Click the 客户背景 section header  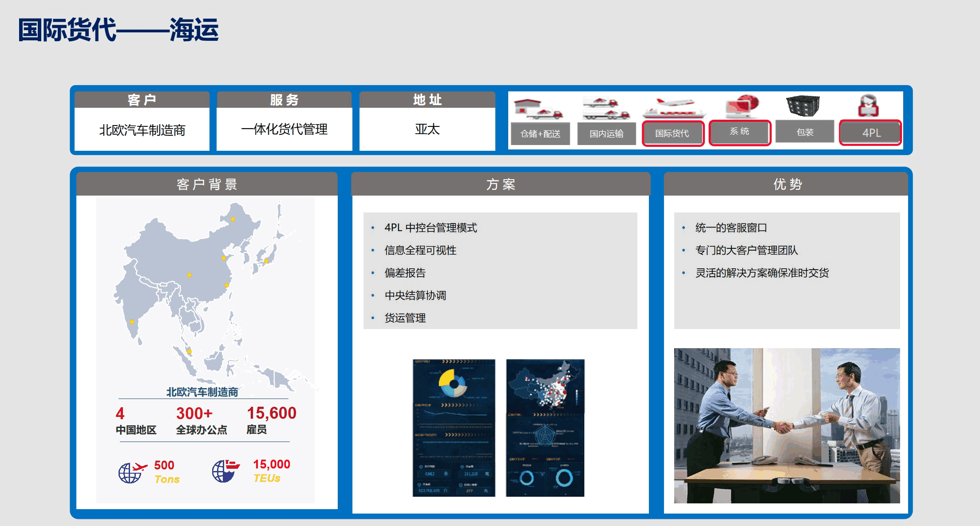pyautogui.click(x=207, y=184)
